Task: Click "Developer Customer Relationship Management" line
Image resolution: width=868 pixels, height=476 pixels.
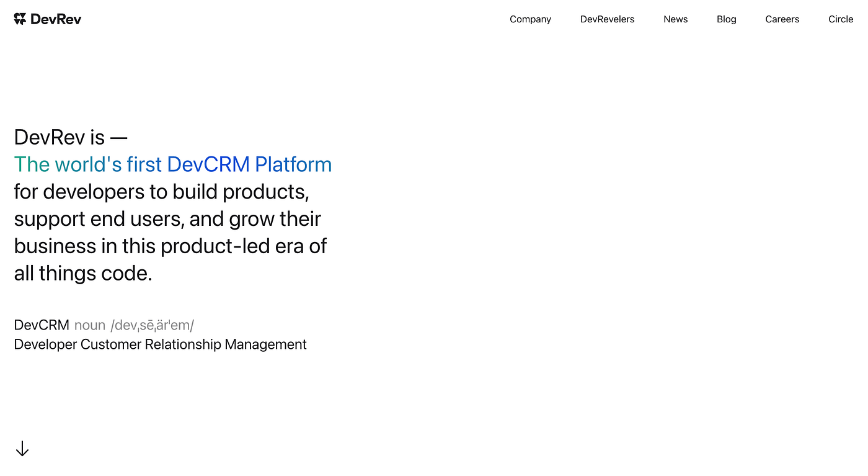Action: 160,344
